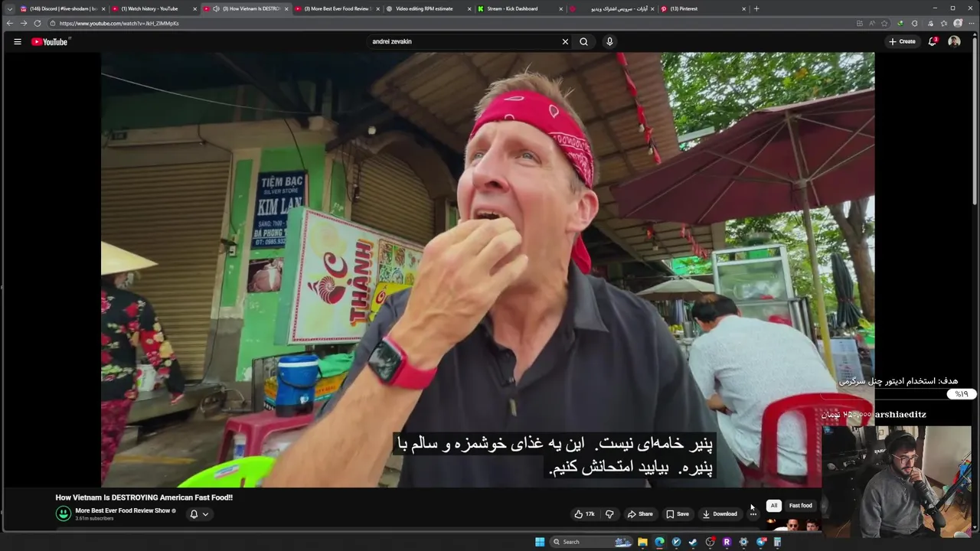
Task: Open Telegram from taskbar
Action: pos(761,542)
